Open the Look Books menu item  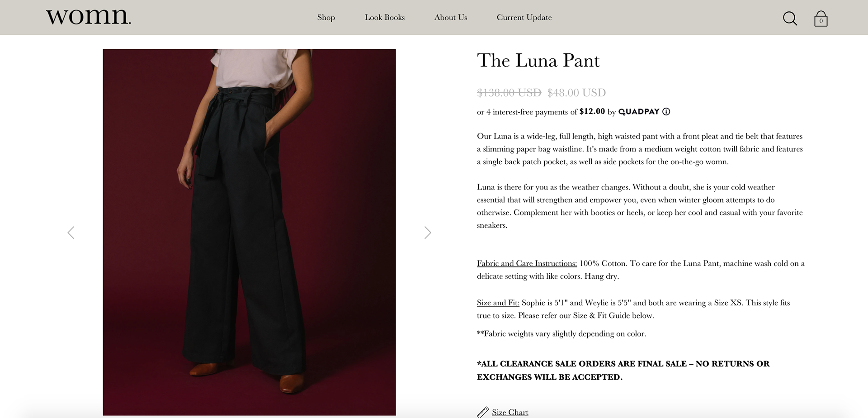pyautogui.click(x=385, y=18)
